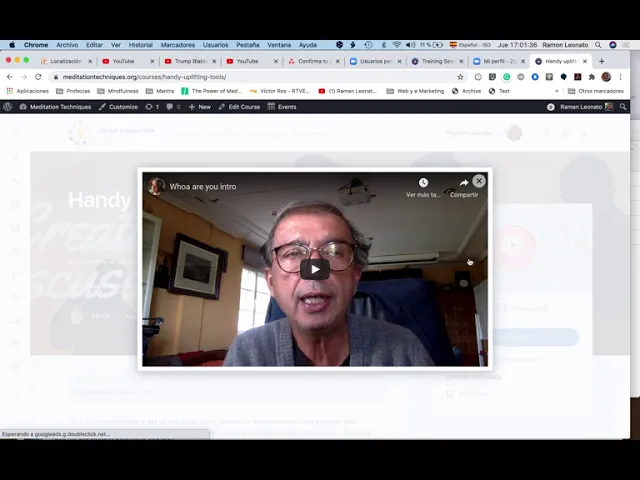The height and width of the screenshot is (480, 640).
Task: Open the Whoa are you intro title link
Action: pyautogui.click(x=203, y=187)
